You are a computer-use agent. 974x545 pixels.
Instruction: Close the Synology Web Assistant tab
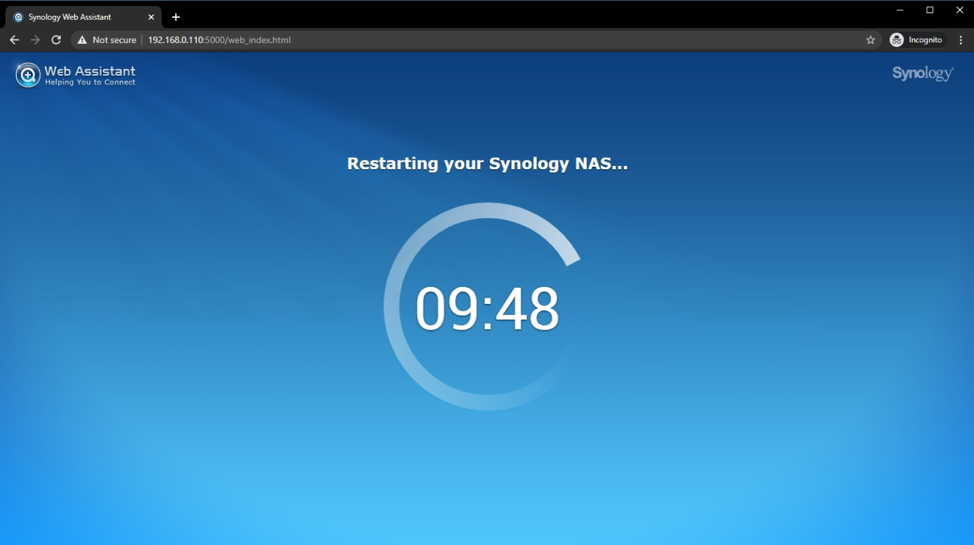click(151, 17)
